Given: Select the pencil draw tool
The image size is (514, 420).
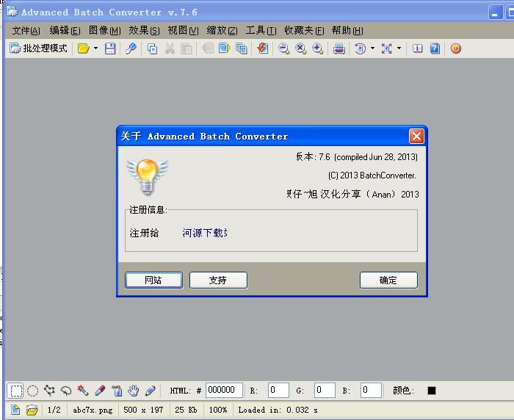Looking at the screenshot, I should coord(150,390).
